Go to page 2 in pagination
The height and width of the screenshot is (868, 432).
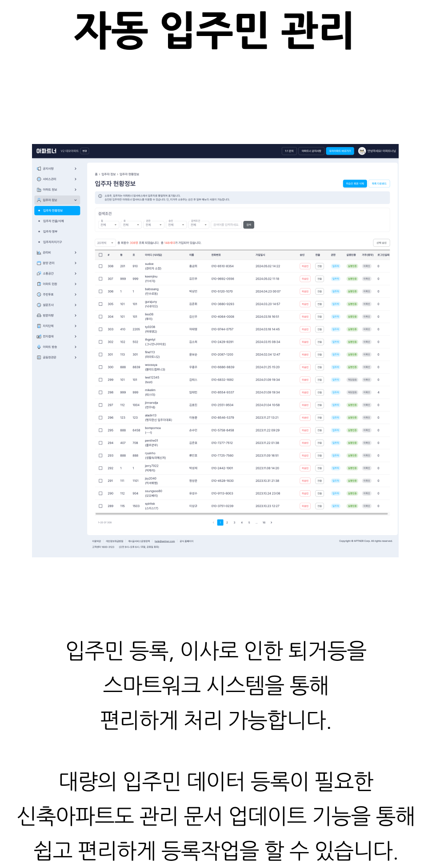point(227,523)
